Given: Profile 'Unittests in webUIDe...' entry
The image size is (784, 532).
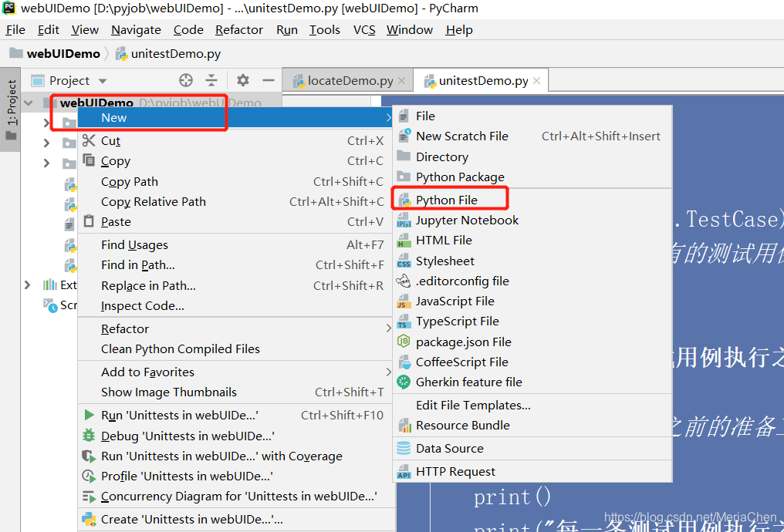Looking at the screenshot, I should pyautogui.click(x=236, y=476).
